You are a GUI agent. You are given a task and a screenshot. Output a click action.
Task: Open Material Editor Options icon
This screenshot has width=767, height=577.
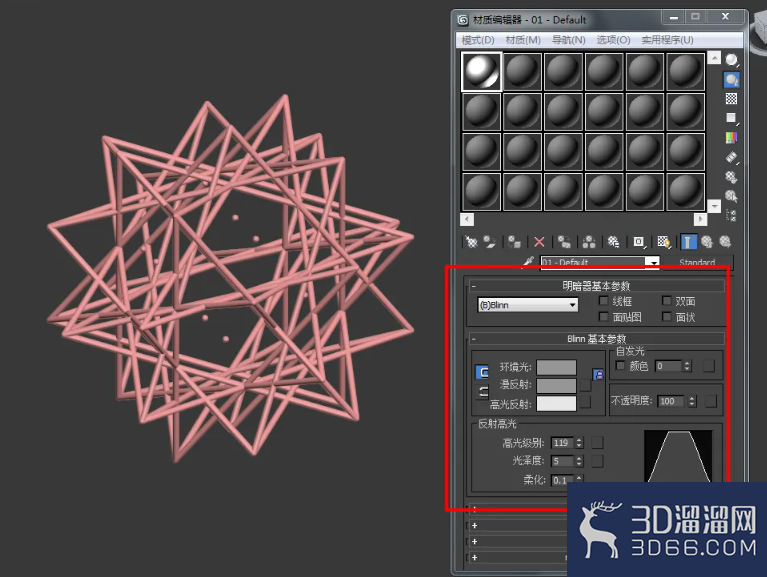[731, 177]
